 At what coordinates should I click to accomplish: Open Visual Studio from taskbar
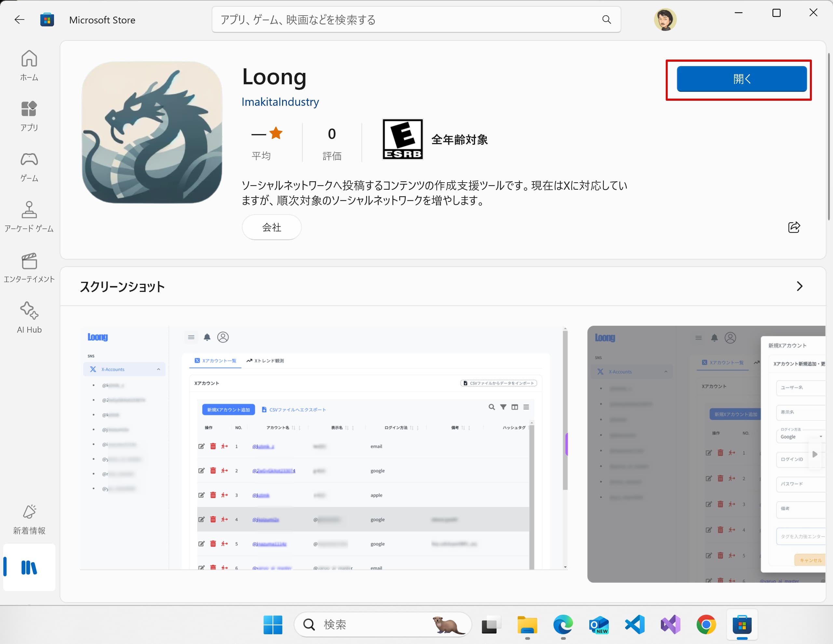tap(670, 624)
